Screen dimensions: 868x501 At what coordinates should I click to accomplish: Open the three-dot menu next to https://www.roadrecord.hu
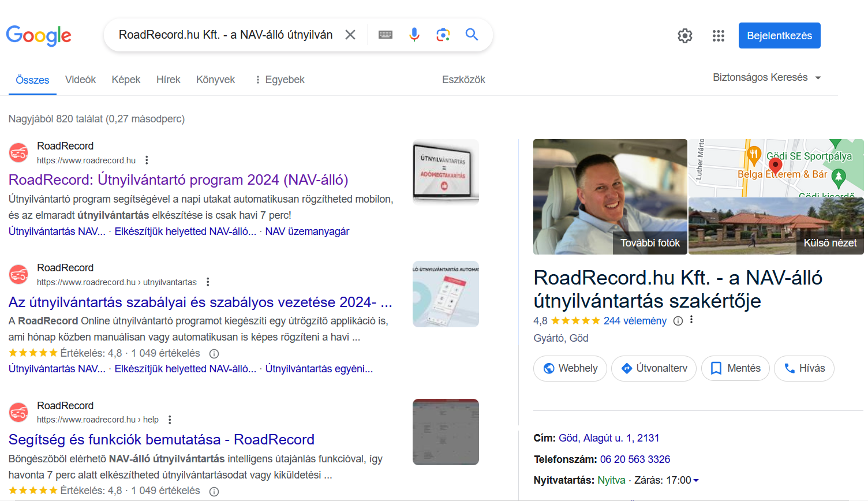pos(147,160)
